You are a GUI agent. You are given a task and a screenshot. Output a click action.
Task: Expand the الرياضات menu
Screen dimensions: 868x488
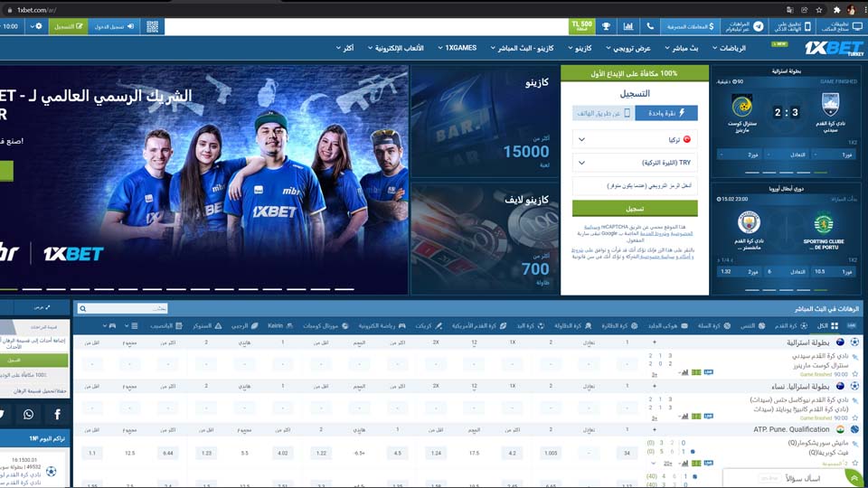[729, 48]
